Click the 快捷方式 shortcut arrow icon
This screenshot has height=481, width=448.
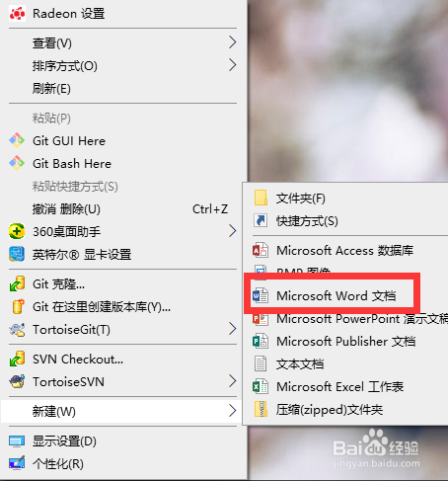pyautogui.click(x=261, y=220)
